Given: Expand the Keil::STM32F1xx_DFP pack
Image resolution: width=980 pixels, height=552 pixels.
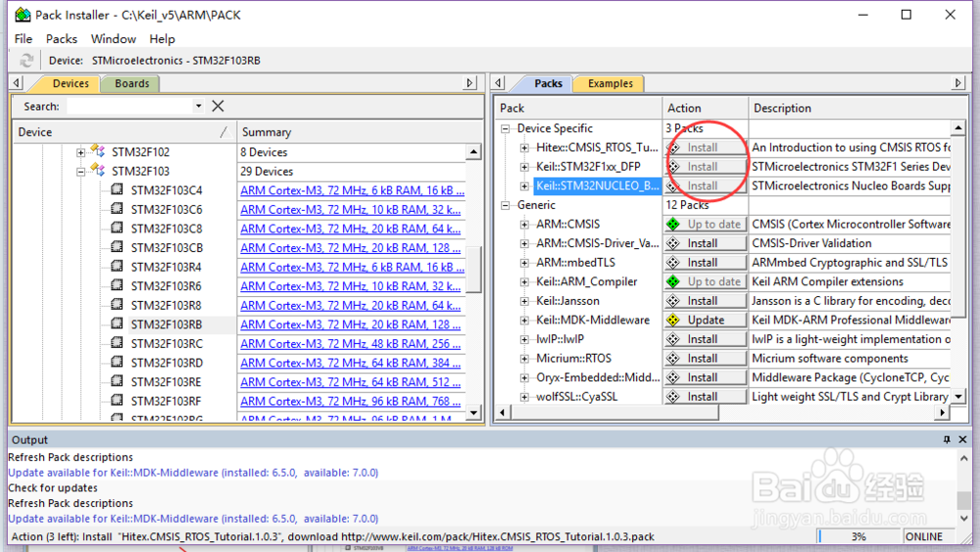Looking at the screenshot, I should pos(524,167).
